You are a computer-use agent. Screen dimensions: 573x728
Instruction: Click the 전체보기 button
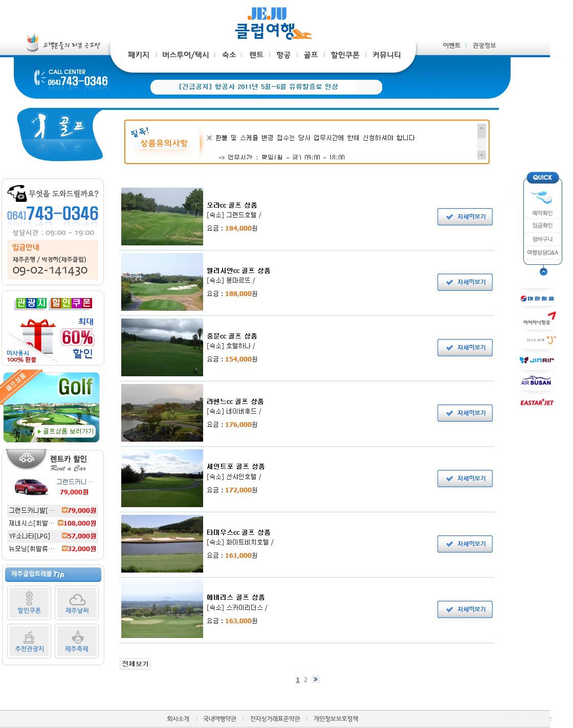pyautogui.click(x=135, y=664)
